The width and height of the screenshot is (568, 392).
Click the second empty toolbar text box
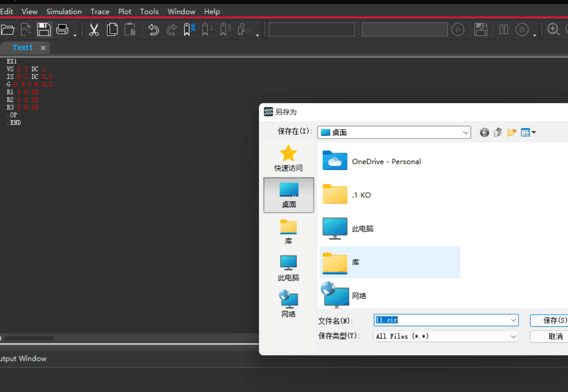(405, 30)
